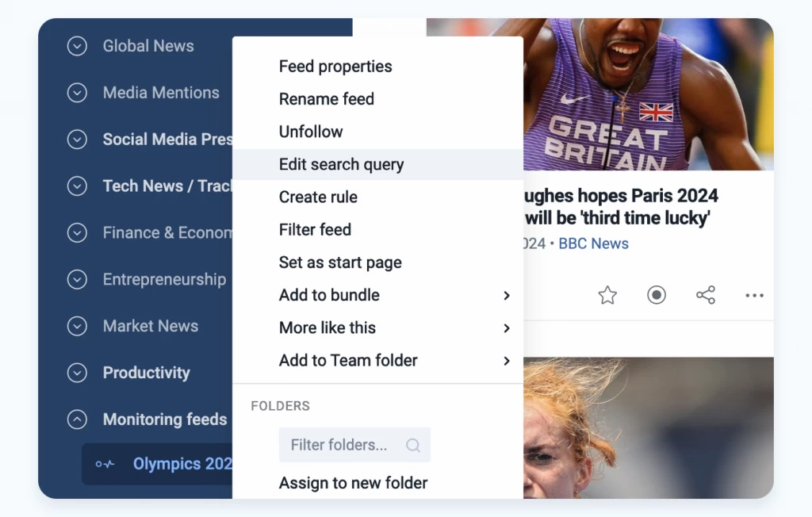Open more article actions via ellipsis icon
Viewport: 812px width, 517px height.
(x=754, y=295)
